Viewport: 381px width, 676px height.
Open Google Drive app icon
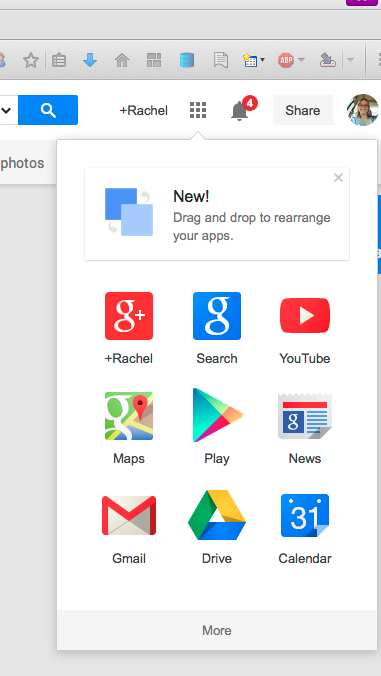pyautogui.click(x=217, y=515)
